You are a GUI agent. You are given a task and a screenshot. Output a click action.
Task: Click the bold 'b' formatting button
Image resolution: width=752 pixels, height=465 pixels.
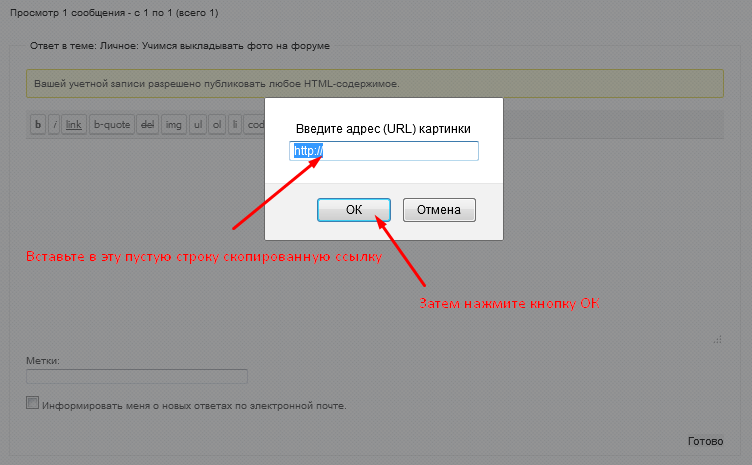(x=39, y=125)
